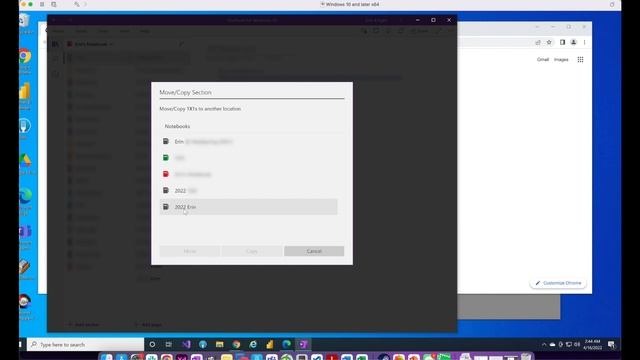Screen dimensions: 640x360
Task: Open Google apps grid in Chrome
Action: pyautogui.click(x=580, y=60)
